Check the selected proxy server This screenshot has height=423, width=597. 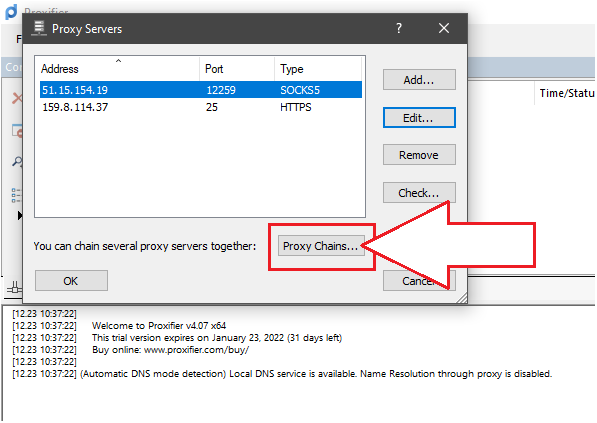(x=419, y=193)
